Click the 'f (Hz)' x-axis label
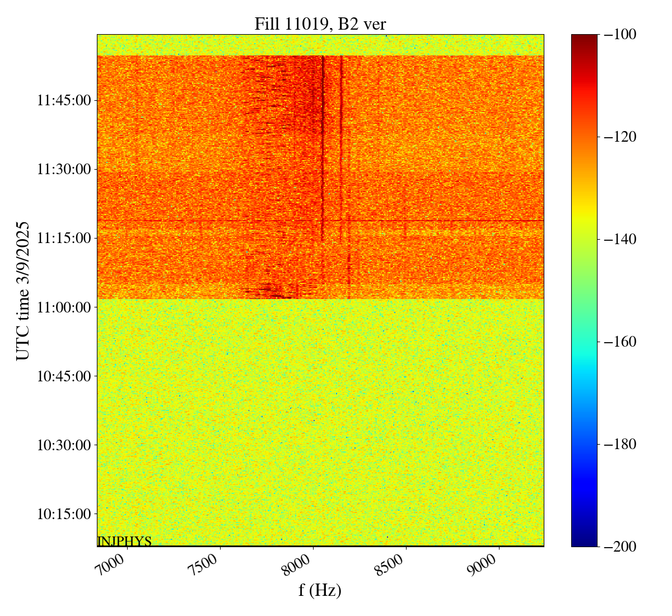Image resolution: width=672 pixels, height=616 pixels. [320, 590]
